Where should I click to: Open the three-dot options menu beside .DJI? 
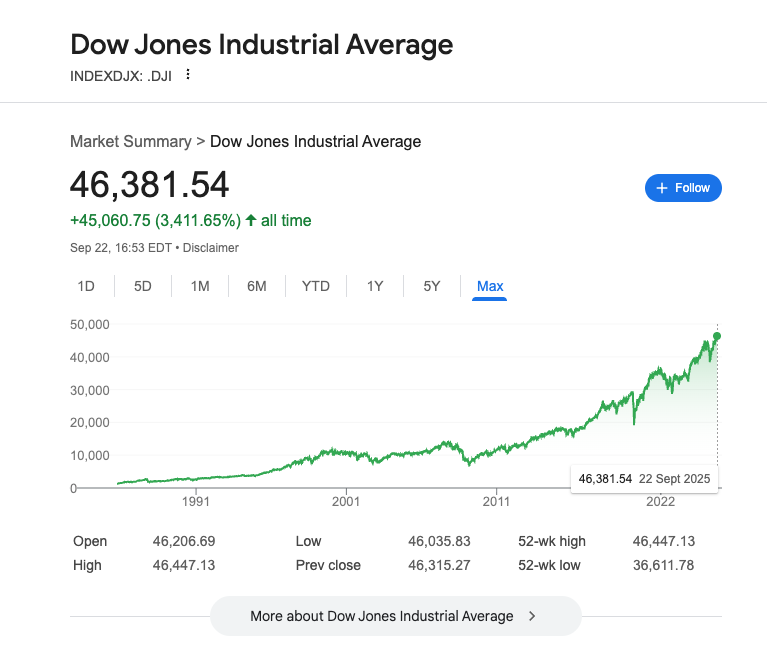[187, 74]
